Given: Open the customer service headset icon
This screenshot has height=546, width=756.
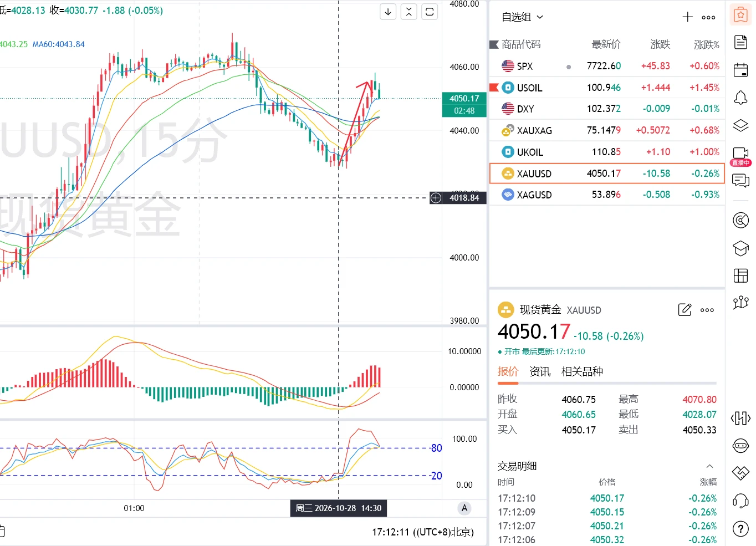Looking at the screenshot, I should 740,501.
